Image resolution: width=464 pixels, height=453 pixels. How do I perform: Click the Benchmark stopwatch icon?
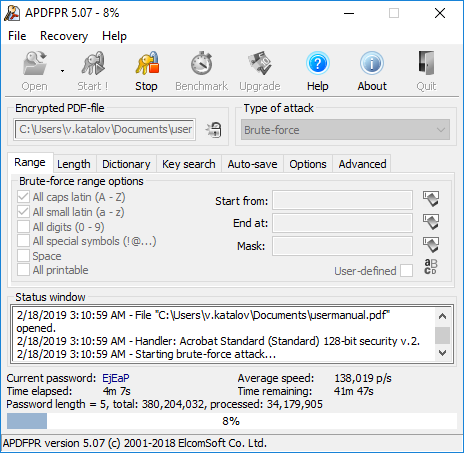(x=202, y=63)
